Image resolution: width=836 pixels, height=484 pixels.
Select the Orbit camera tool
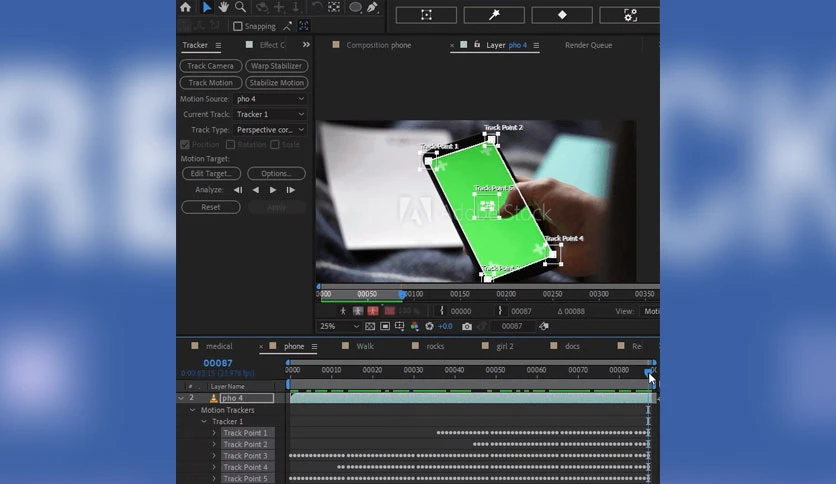coord(261,7)
